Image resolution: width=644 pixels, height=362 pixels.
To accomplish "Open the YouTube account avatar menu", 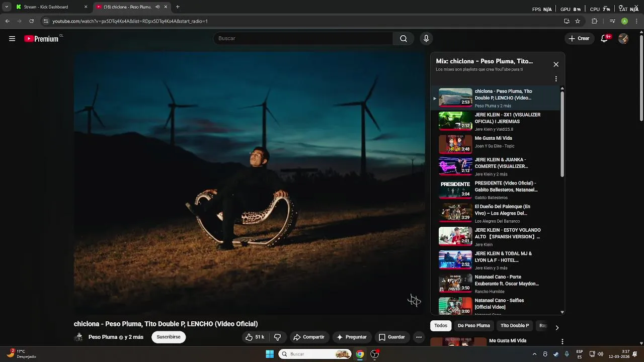I will pos(623,39).
